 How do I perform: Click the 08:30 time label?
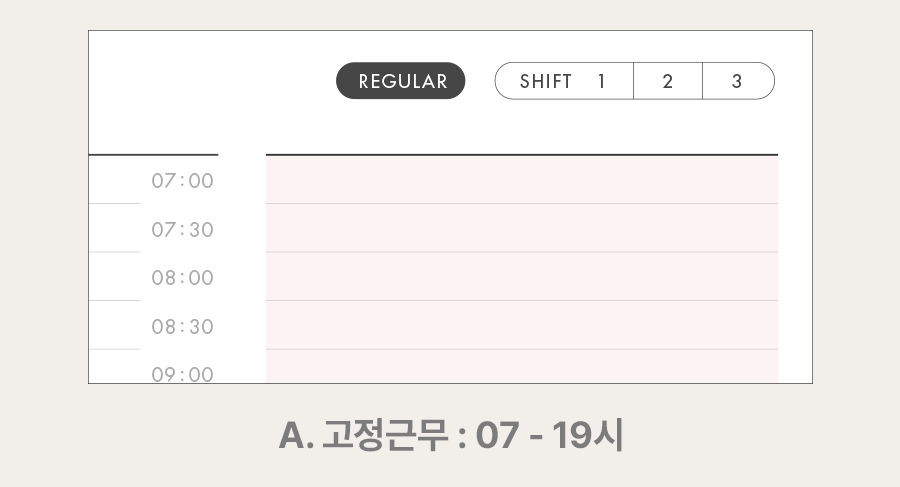pyautogui.click(x=183, y=327)
